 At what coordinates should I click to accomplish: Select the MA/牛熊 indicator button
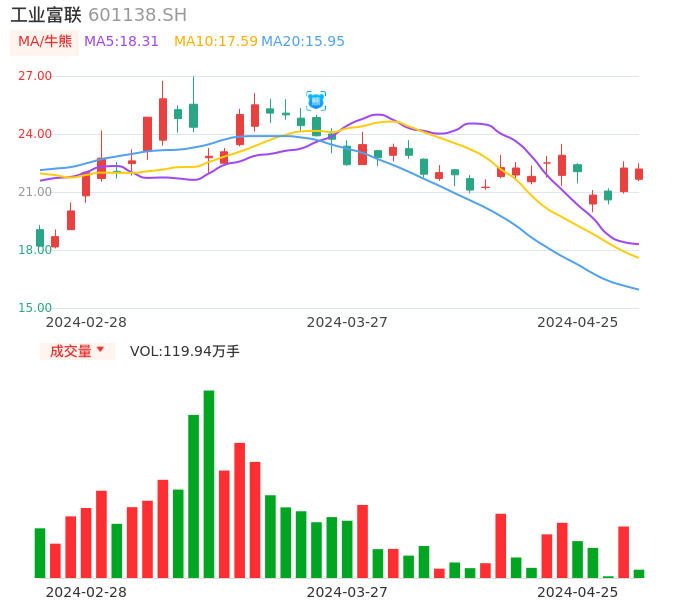[x=45, y=42]
